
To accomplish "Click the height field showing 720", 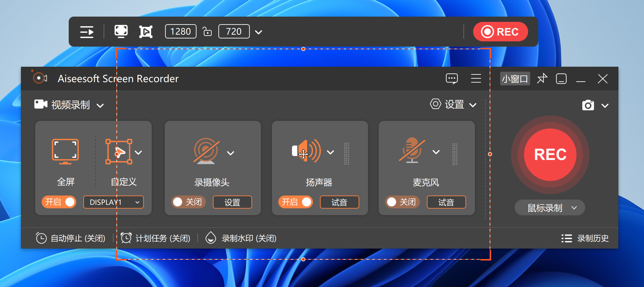I will (x=234, y=31).
